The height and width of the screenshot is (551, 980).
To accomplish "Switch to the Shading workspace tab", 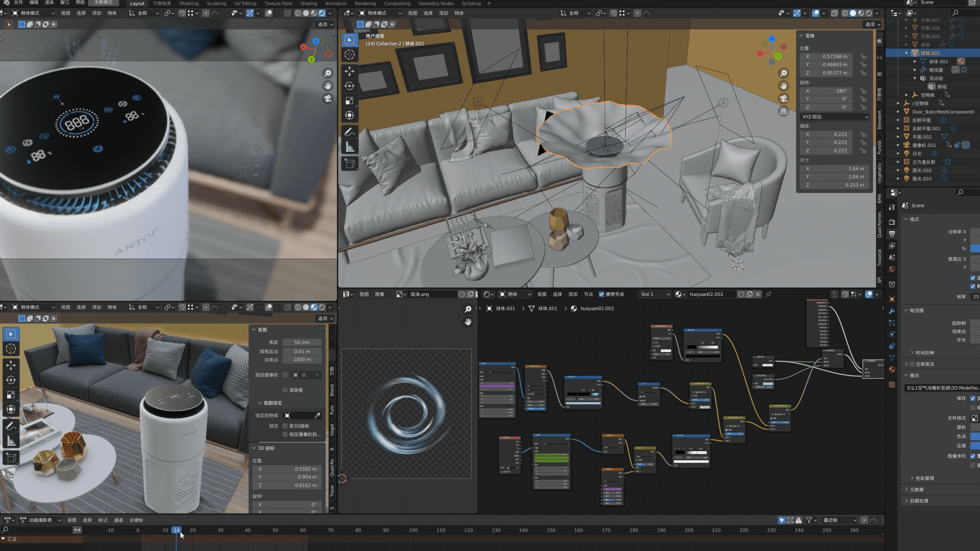I will coord(308,4).
